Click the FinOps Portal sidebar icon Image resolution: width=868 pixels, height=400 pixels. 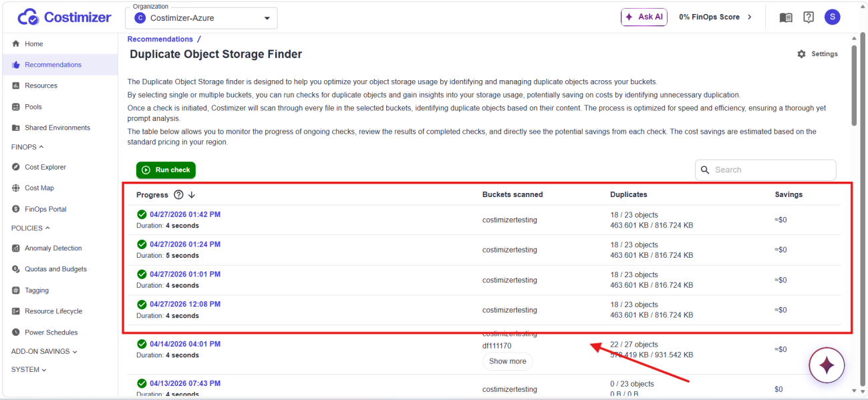coord(16,210)
